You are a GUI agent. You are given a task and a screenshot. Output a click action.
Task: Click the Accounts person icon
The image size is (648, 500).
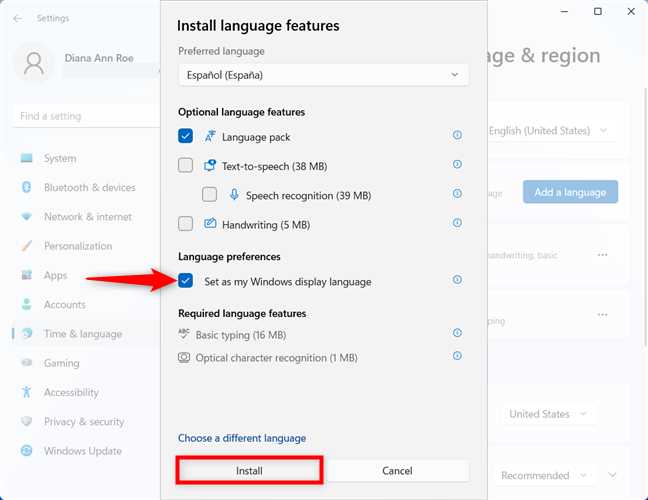point(26,305)
